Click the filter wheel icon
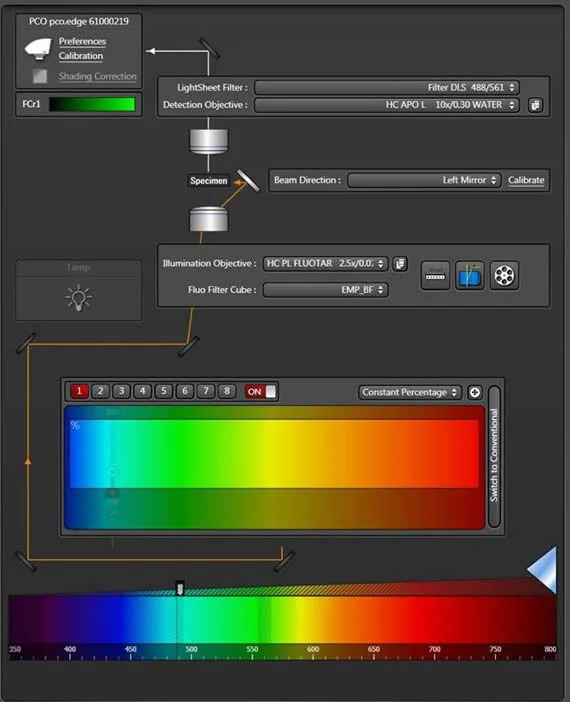This screenshot has height=702, width=570. coord(504,275)
